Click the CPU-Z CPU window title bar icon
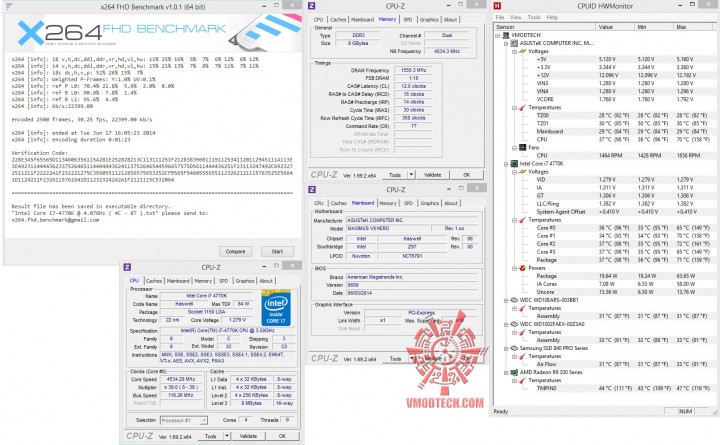This screenshot has height=445, width=720. tap(128, 267)
